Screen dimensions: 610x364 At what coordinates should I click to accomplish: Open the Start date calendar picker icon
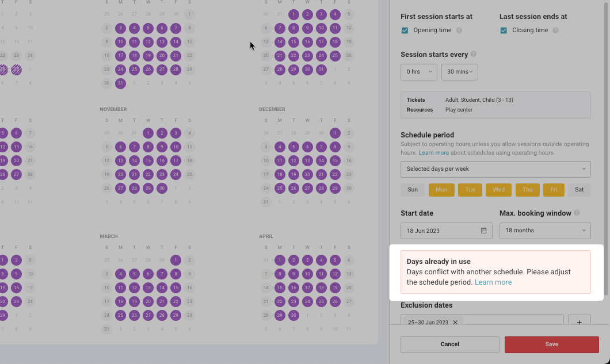[483, 231]
